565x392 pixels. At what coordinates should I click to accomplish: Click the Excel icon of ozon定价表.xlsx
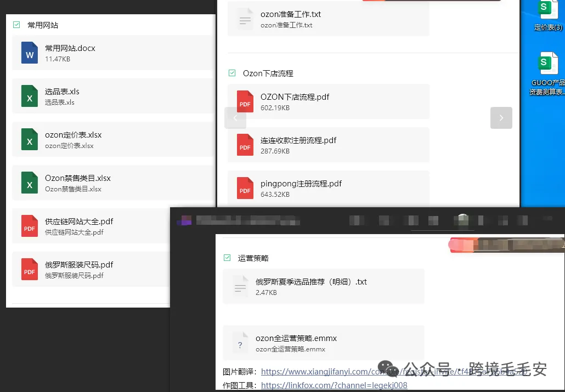pos(30,139)
